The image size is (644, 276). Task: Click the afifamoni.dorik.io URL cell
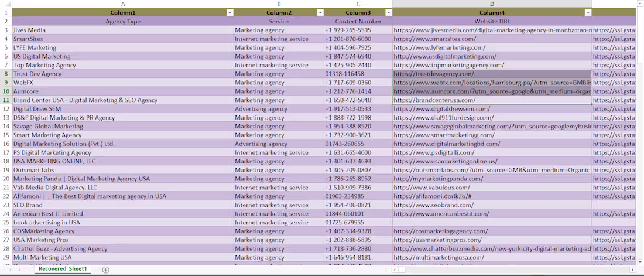(x=492, y=196)
